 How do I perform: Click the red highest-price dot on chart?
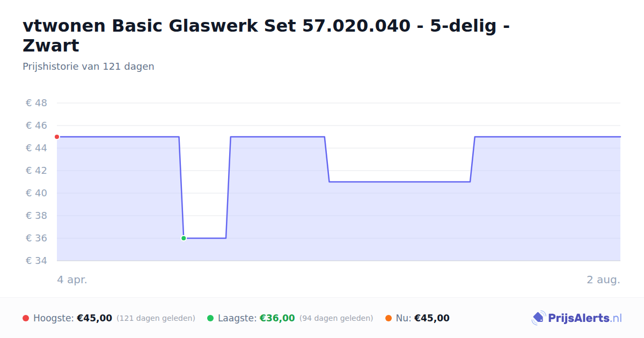click(x=57, y=137)
